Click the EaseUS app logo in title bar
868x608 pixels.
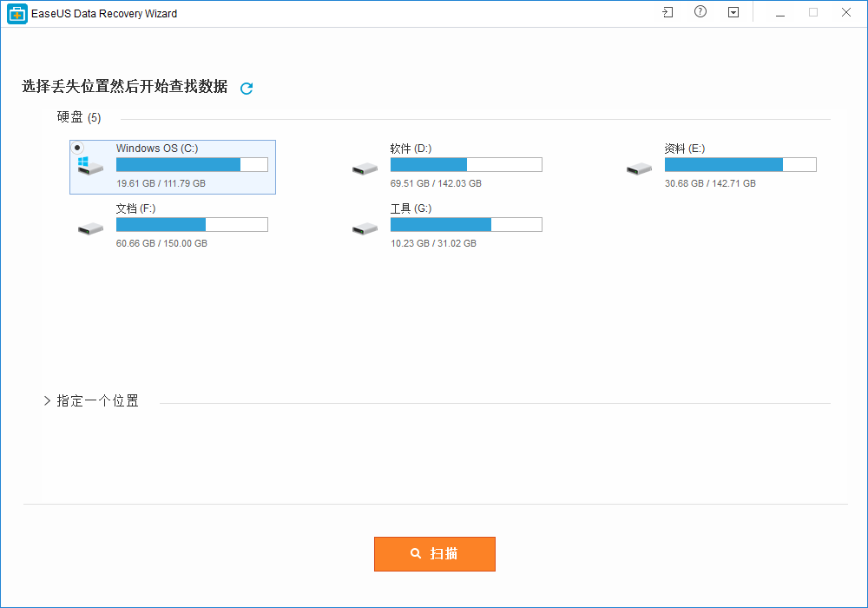(x=16, y=14)
